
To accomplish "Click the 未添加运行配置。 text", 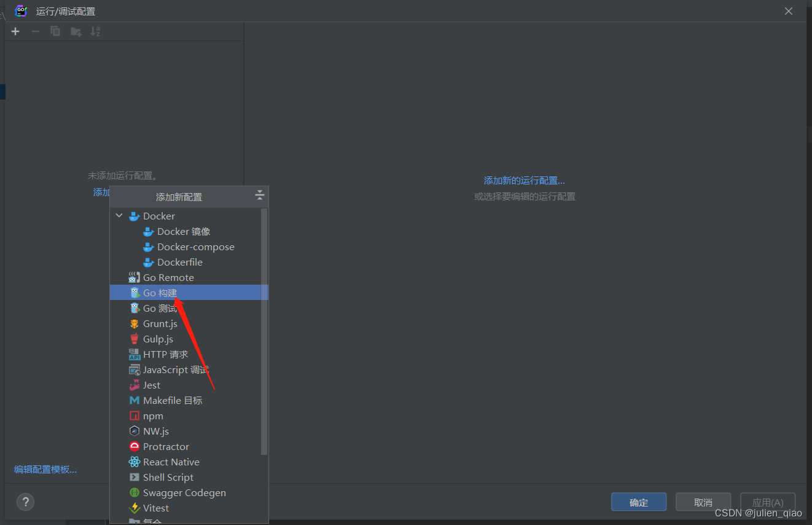I will (x=123, y=176).
